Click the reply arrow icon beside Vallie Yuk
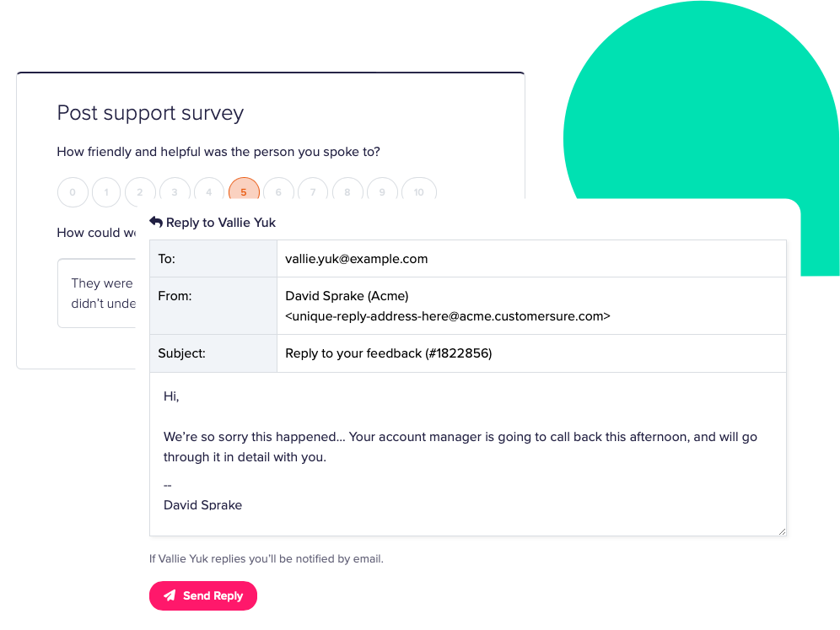 [x=156, y=222]
